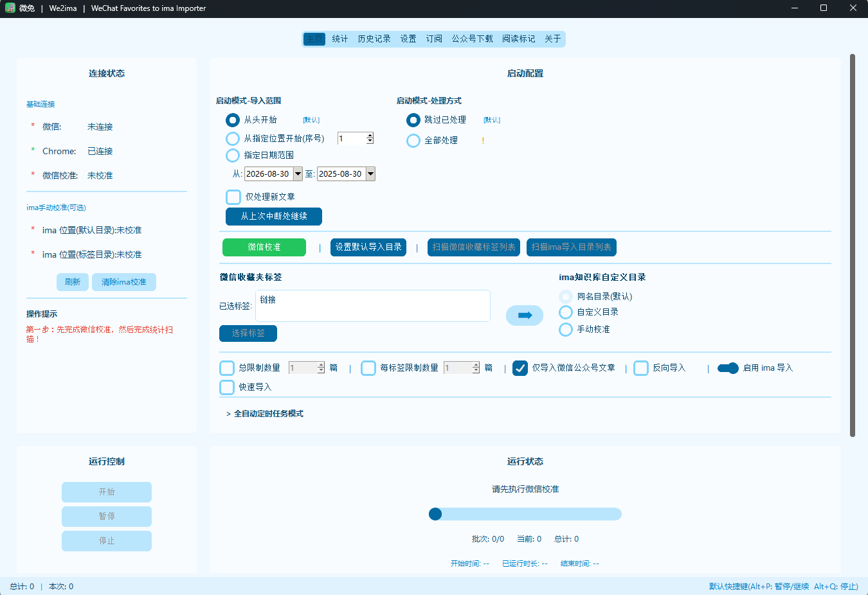
Task: Click the 已选标签 text field
Action: (x=373, y=306)
